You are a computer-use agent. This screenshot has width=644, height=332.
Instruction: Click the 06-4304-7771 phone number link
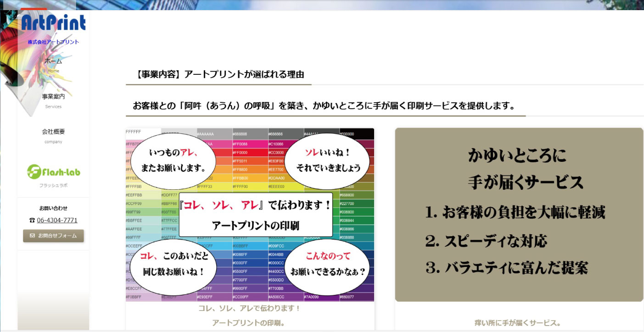click(x=57, y=220)
